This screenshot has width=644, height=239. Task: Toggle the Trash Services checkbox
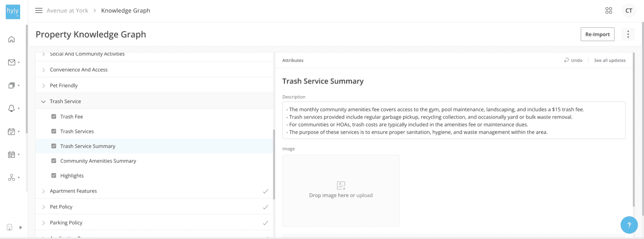pyautogui.click(x=54, y=131)
